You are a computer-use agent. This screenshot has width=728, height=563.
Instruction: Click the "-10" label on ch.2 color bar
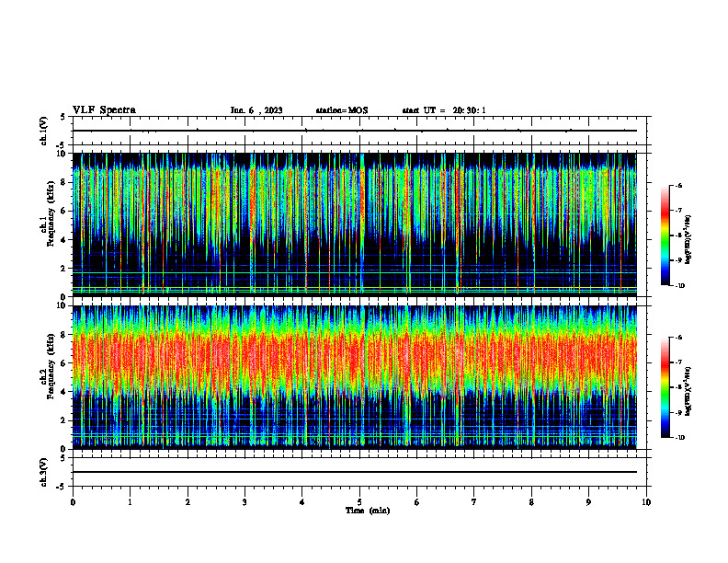coord(680,437)
